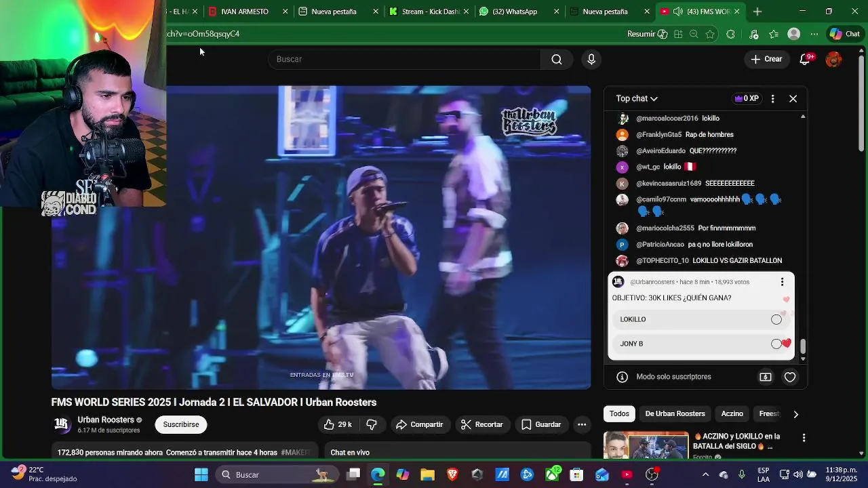Click the Crear button
Image resolution: width=868 pixels, height=488 pixels.
[766, 59]
